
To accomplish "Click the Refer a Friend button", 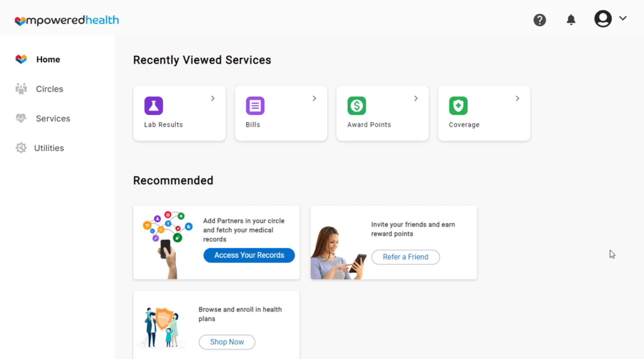I will (405, 257).
